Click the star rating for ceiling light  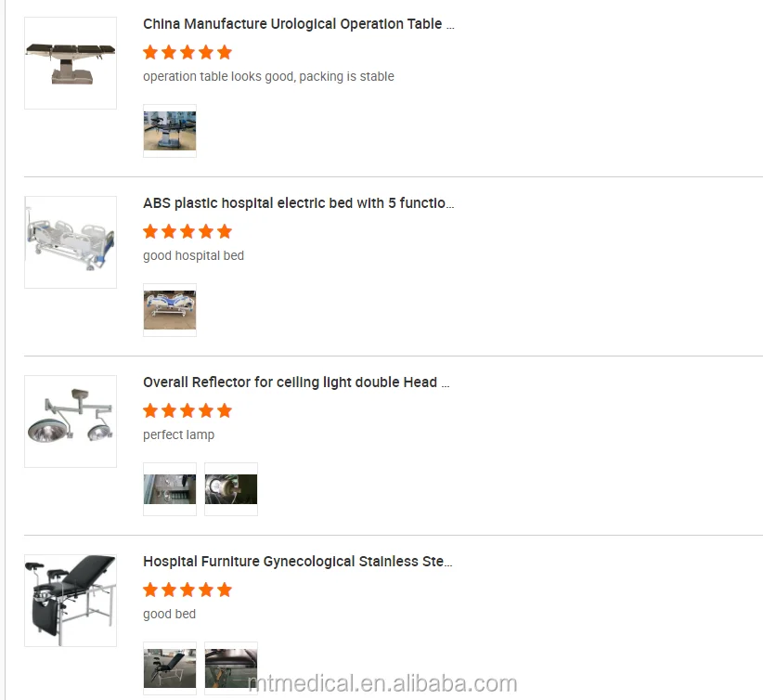click(188, 410)
